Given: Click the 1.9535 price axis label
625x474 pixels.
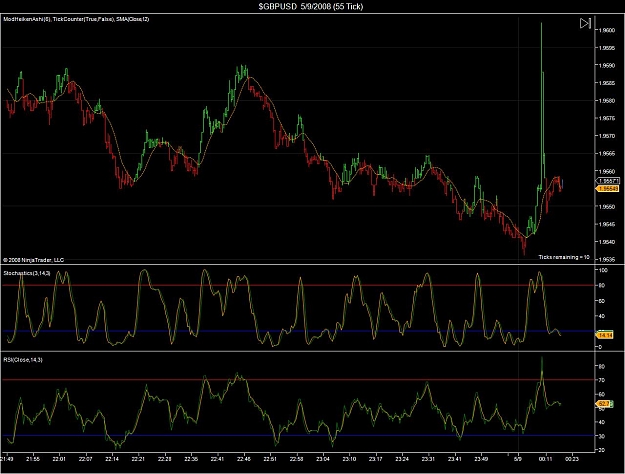Looking at the screenshot, I should [x=606, y=259].
